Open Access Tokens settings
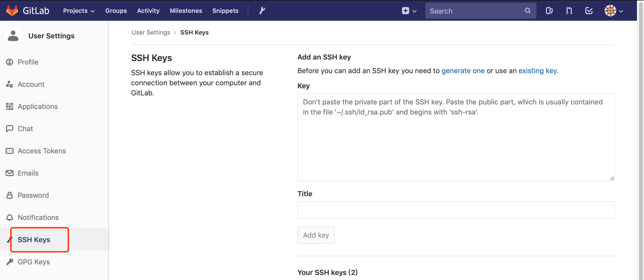The image size is (644, 280). tap(42, 151)
